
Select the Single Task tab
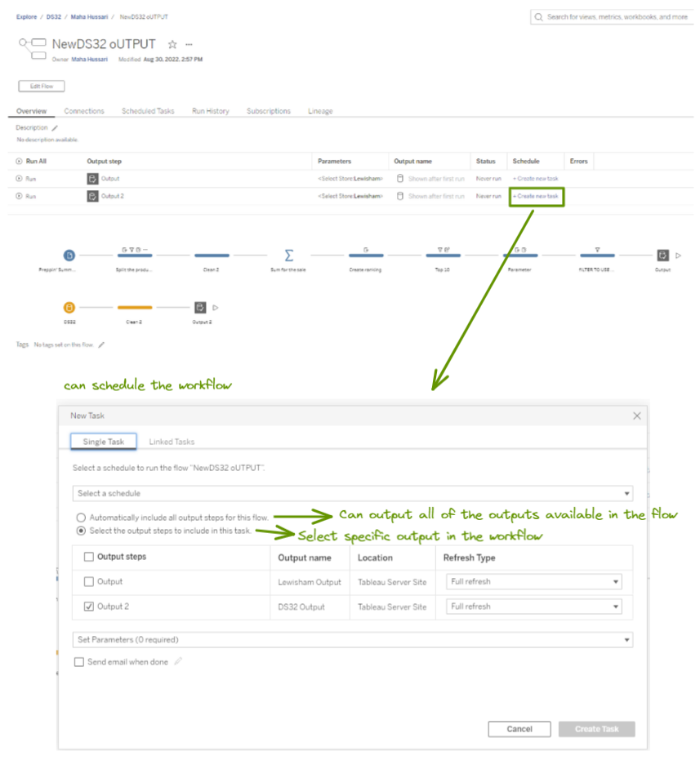[x=104, y=442]
